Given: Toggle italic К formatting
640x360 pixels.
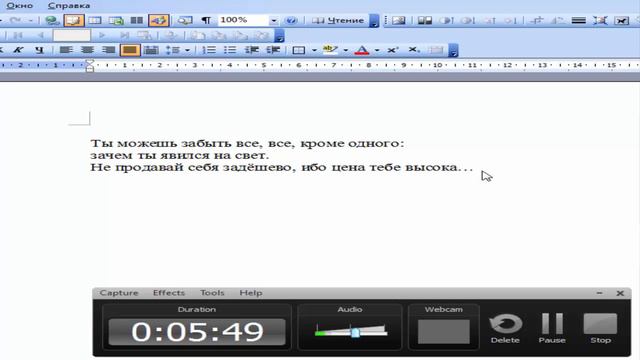Looking at the screenshot, I should [18, 50].
